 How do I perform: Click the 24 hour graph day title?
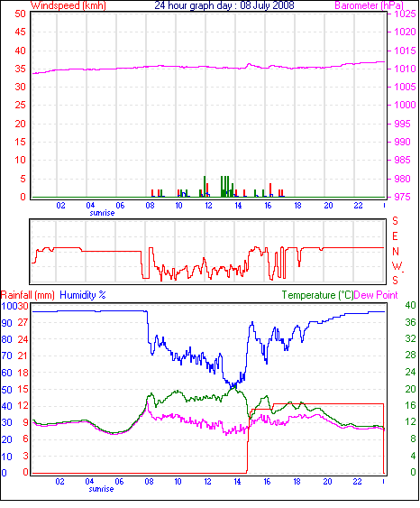[224, 5]
